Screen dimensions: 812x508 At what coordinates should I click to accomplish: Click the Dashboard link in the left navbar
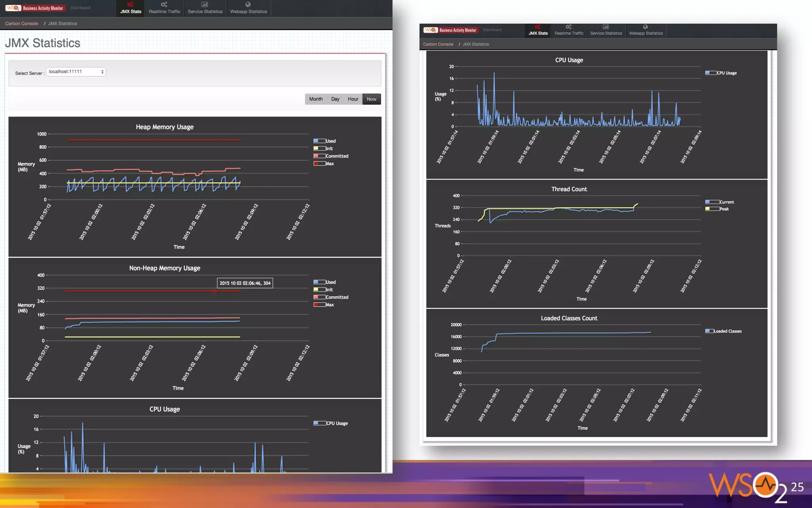pos(80,8)
